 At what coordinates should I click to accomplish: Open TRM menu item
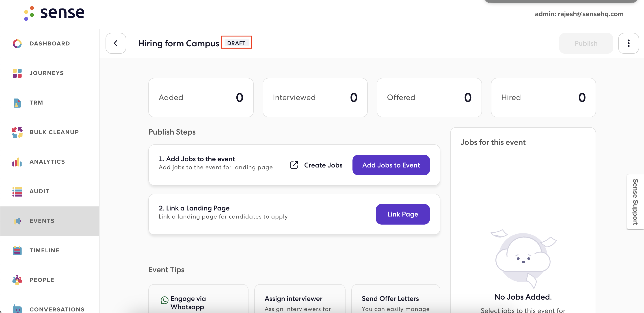pyautogui.click(x=50, y=103)
